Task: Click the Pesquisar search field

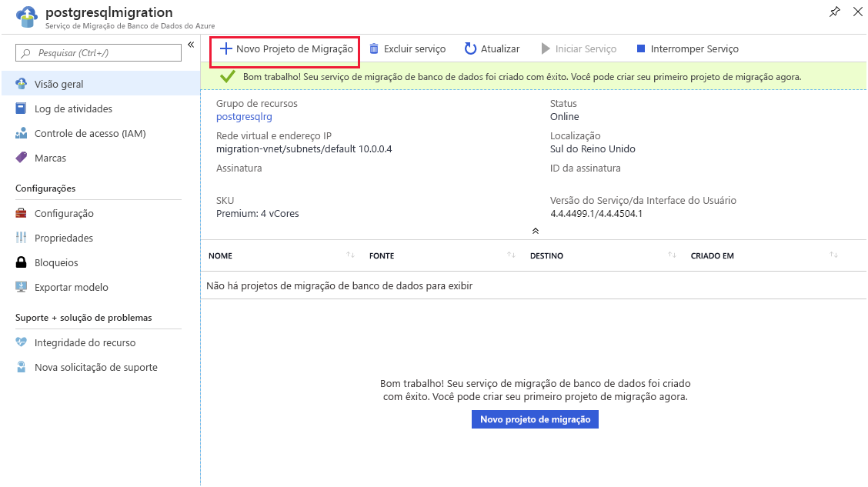Action: [98, 53]
